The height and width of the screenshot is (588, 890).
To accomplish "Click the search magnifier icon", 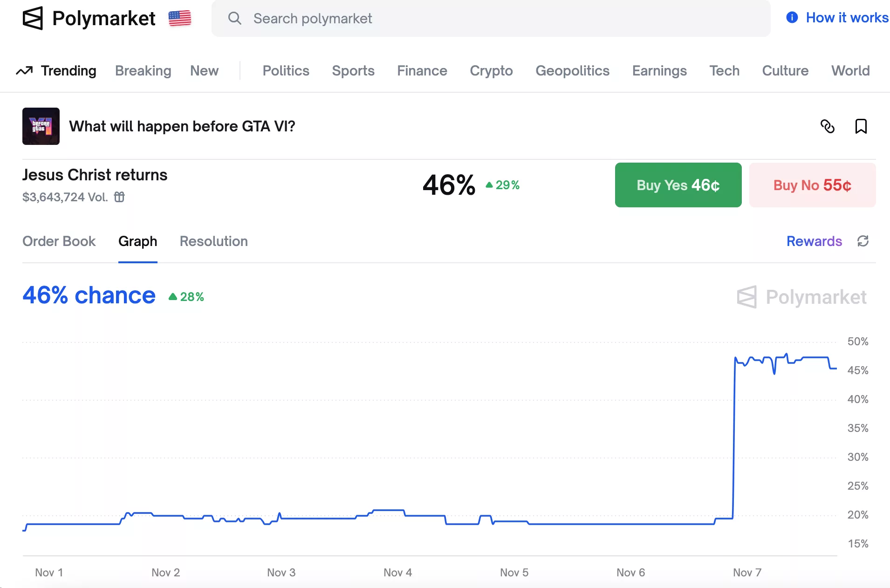I will [x=235, y=18].
